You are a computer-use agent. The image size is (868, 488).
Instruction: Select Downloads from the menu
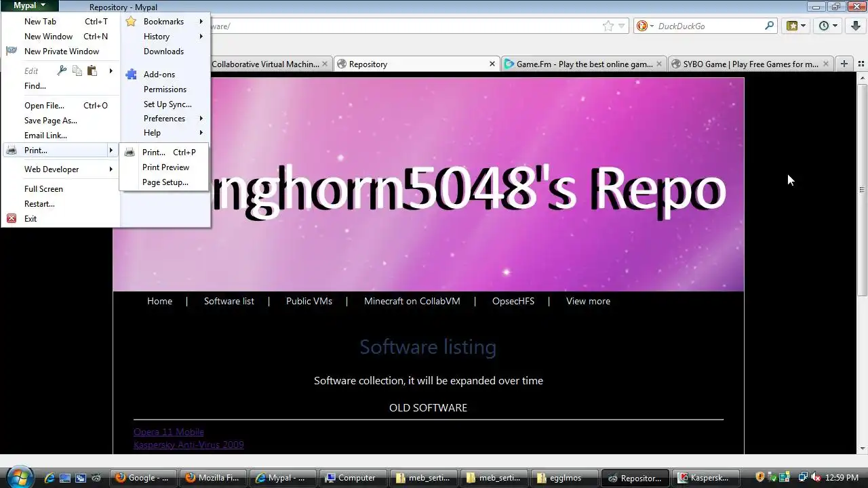(165, 52)
